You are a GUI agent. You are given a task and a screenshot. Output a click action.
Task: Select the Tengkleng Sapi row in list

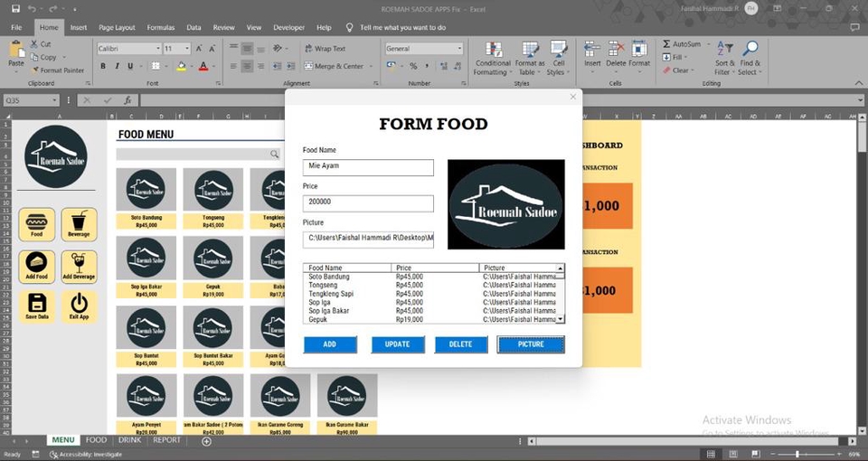[x=429, y=293]
